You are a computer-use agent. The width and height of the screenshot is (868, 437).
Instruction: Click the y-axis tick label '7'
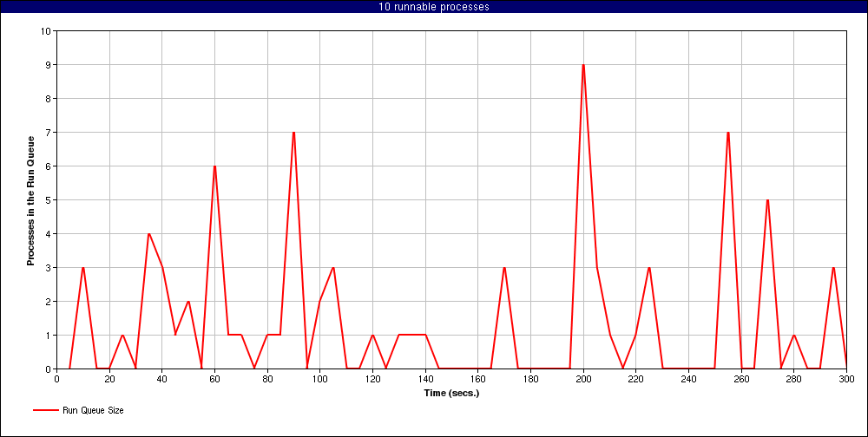(48, 132)
